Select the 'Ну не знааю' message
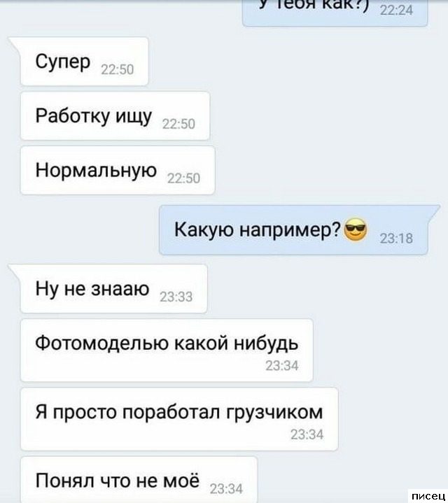This screenshot has width=448, height=503. tap(113, 289)
